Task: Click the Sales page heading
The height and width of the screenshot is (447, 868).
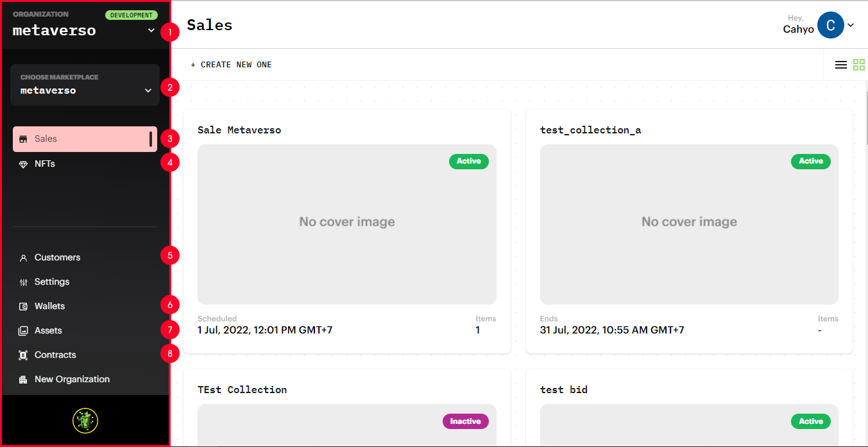Action: [x=210, y=25]
